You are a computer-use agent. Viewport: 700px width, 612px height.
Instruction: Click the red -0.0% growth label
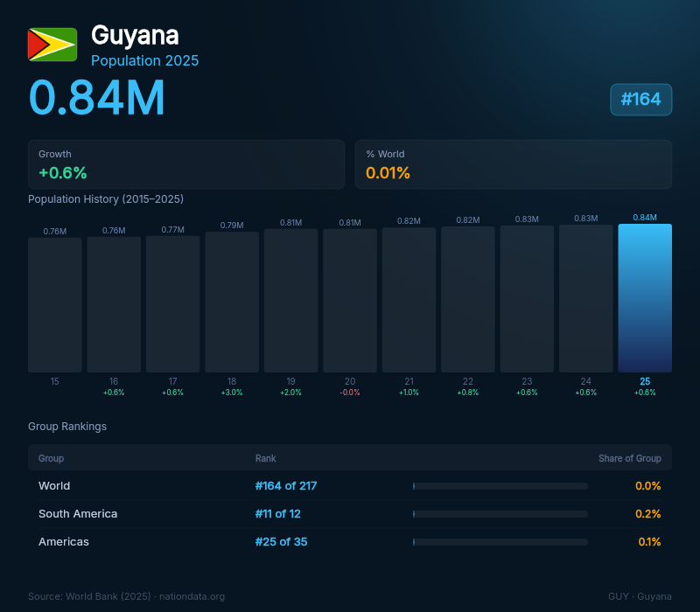pyautogui.click(x=350, y=393)
